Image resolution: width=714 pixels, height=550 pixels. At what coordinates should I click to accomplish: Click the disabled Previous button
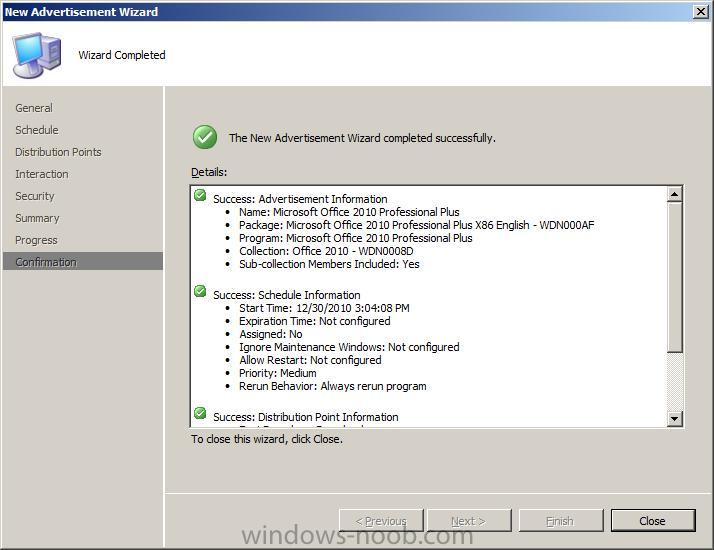[x=381, y=520]
